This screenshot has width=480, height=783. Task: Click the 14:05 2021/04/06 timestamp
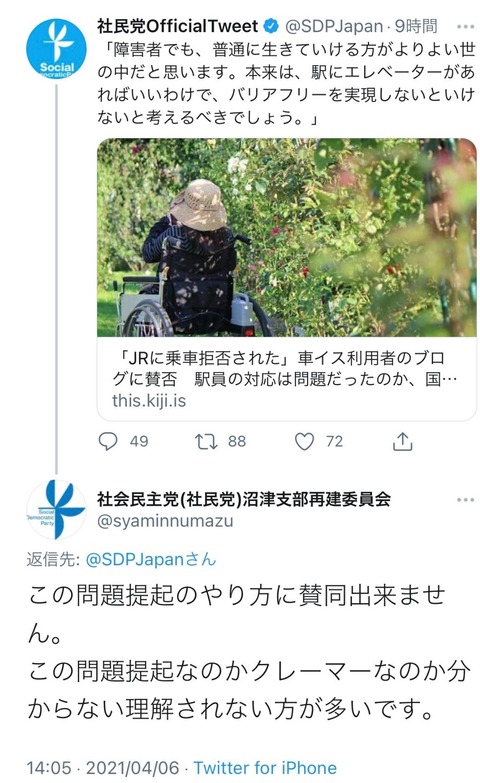102,768
